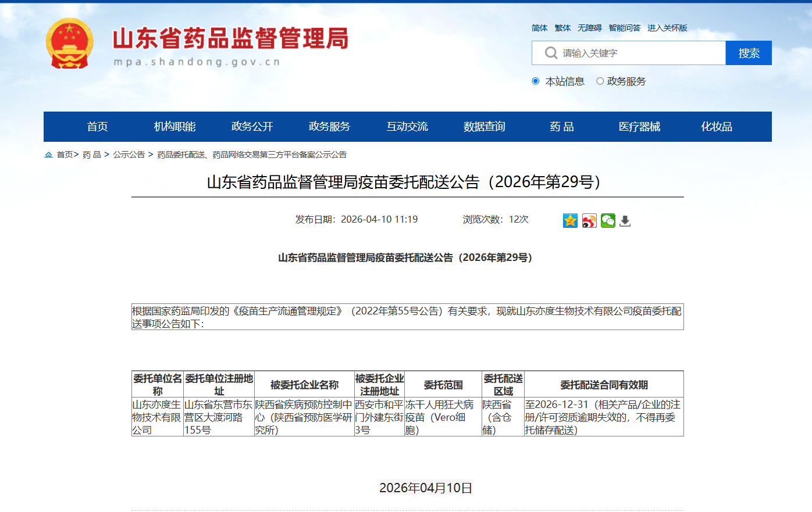Click the main announcement title heading
Viewport: 812px width, 512px height.
[407, 182]
